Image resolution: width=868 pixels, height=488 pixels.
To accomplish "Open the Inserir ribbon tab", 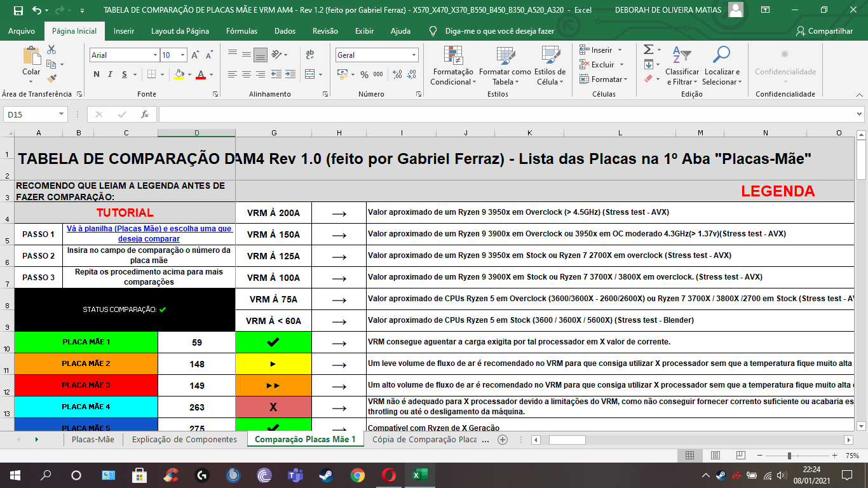I will [x=124, y=31].
